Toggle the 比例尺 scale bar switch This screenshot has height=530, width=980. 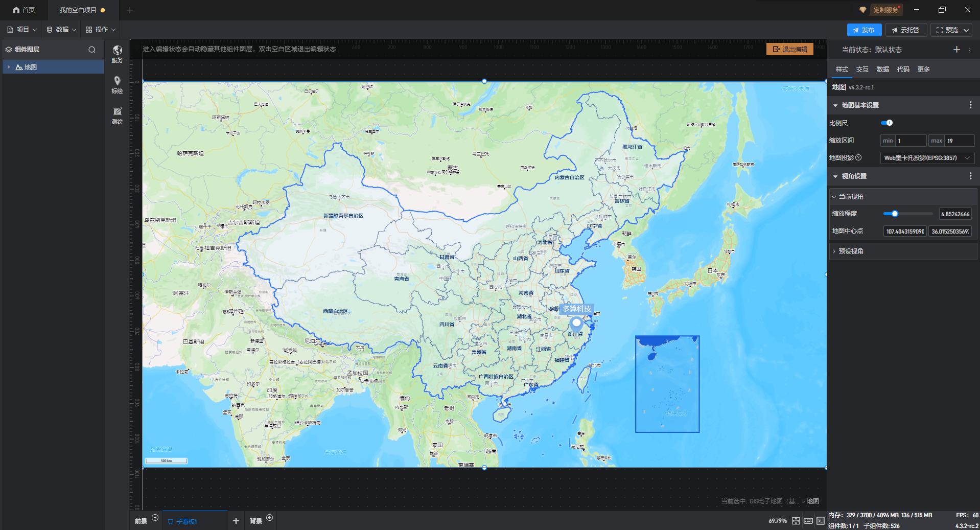(x=886, y=123)
